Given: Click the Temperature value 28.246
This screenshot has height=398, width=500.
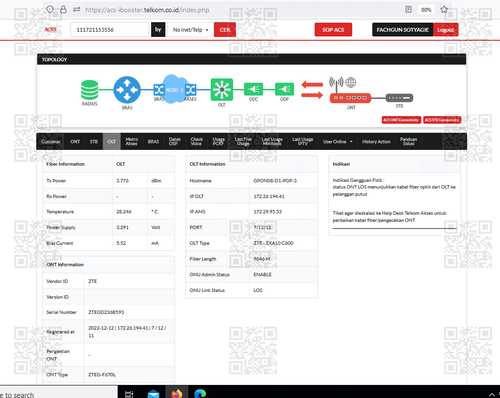Looking at the screenshot, I should click(124, 212).
